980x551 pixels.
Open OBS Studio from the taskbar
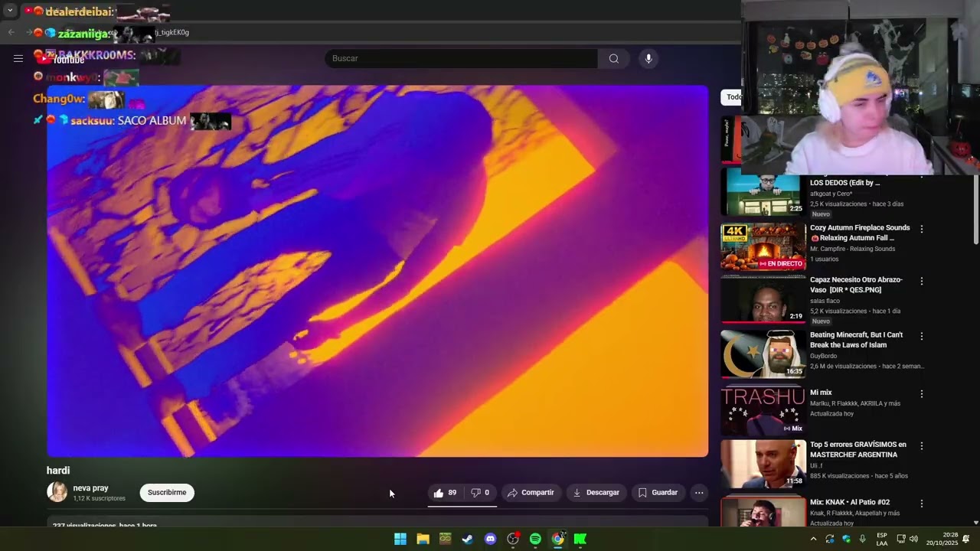coord(513,539)
